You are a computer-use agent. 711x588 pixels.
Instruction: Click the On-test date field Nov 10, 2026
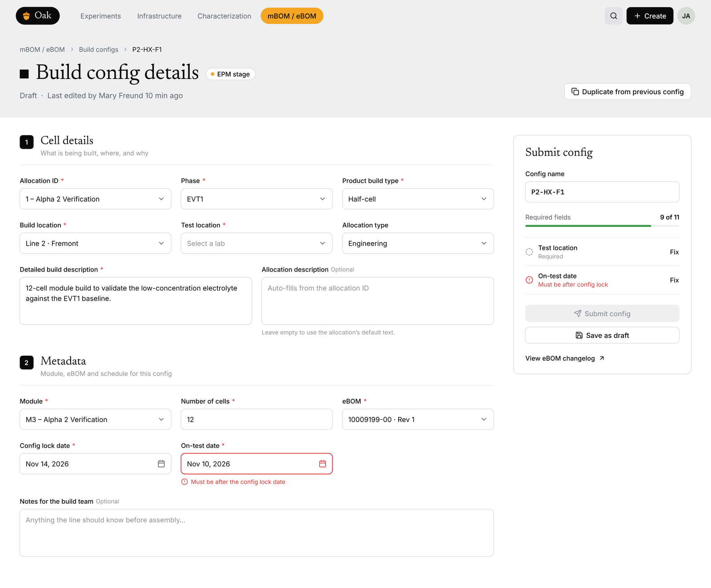click(257, 464)
